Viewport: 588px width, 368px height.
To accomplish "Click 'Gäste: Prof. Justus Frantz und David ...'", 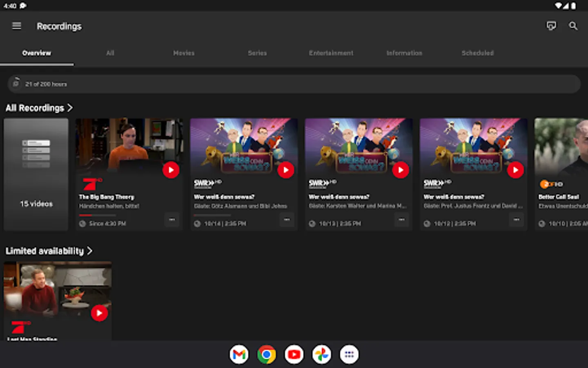I will (x=473, y=206).
